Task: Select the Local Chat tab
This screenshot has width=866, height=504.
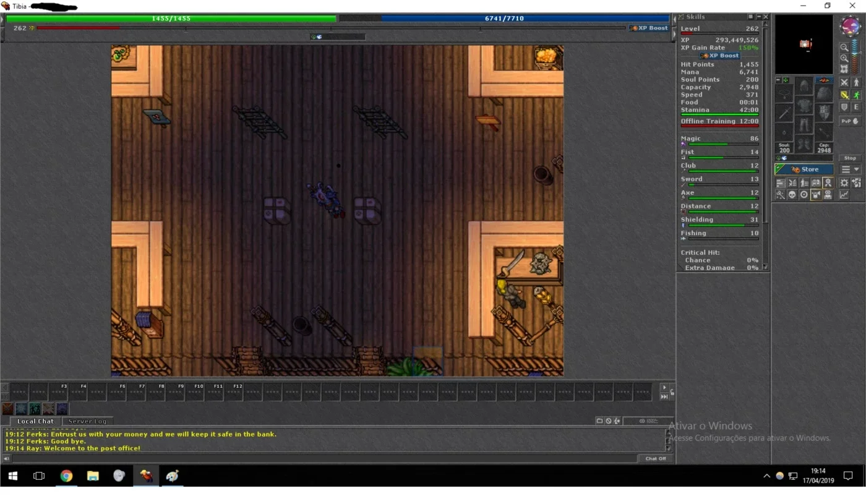Action: (35, 421)
